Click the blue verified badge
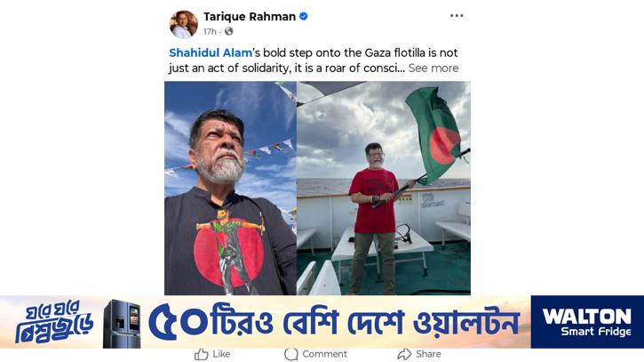 tap(304, 16)
